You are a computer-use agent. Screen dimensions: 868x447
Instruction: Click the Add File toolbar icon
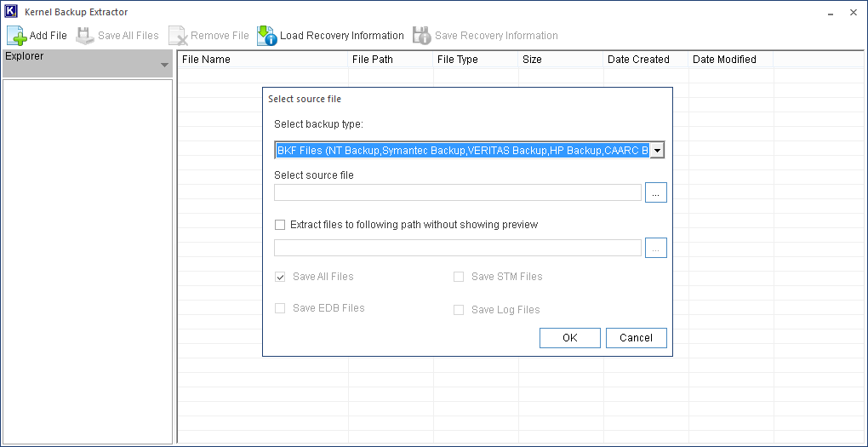[x=17, y=36]
